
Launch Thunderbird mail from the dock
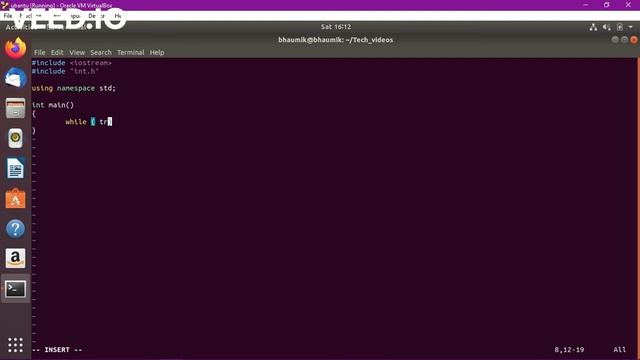(x=16, y=78)
